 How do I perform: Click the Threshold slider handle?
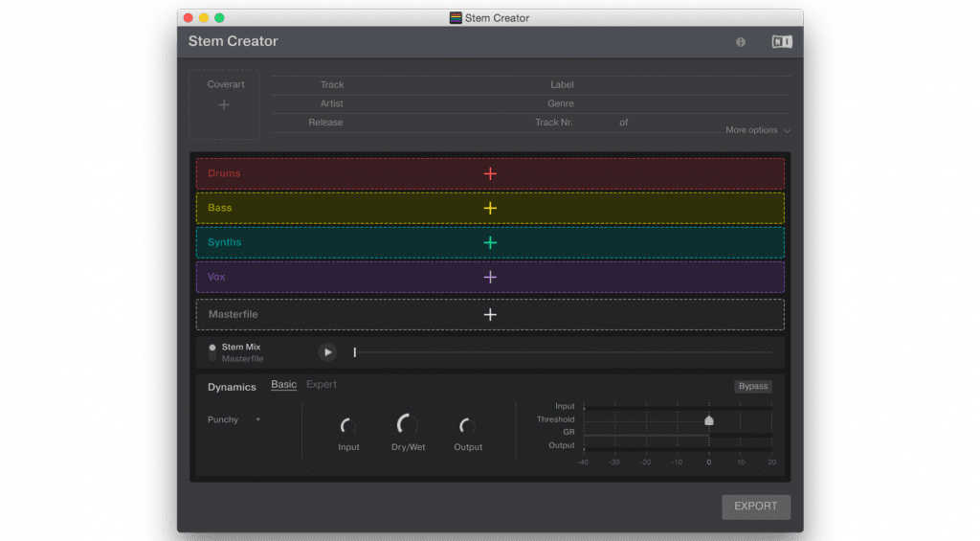tap(709, 420)
